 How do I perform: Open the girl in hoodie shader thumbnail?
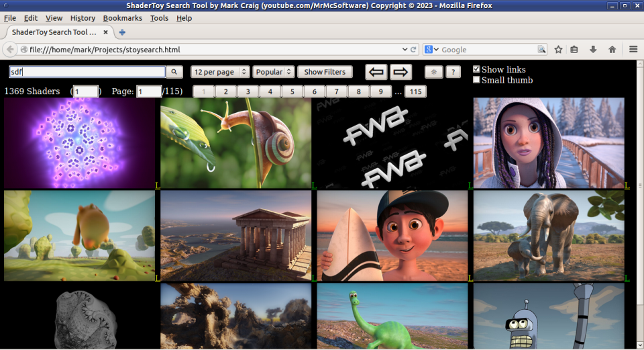(549, 143)
